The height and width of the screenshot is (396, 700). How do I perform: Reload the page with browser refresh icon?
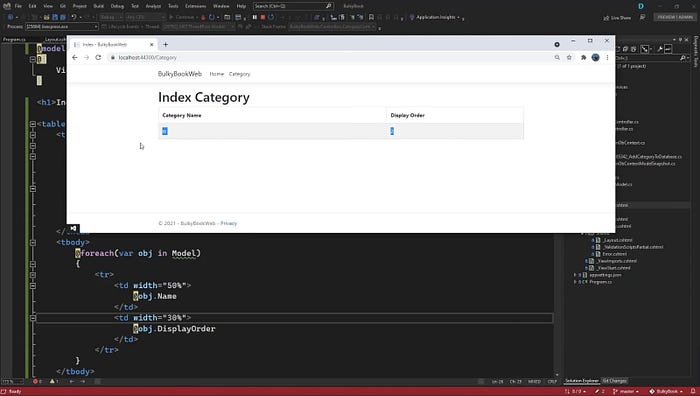tap(98, 58)
